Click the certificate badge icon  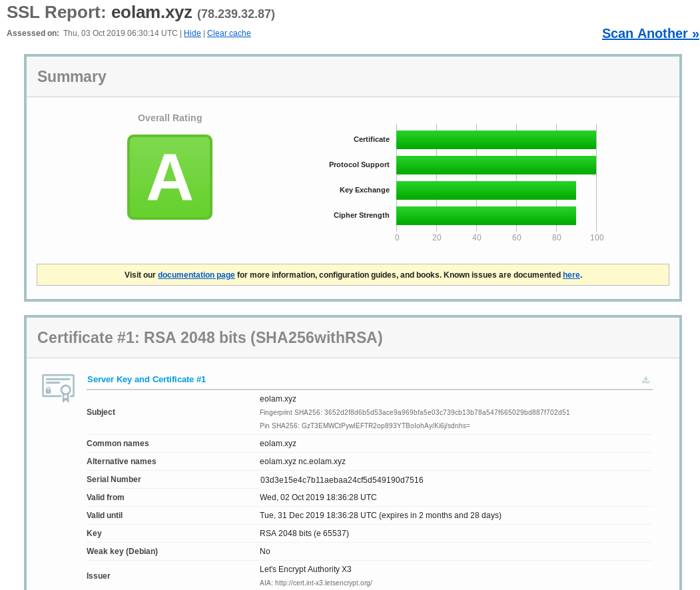(x=58, y=388)
